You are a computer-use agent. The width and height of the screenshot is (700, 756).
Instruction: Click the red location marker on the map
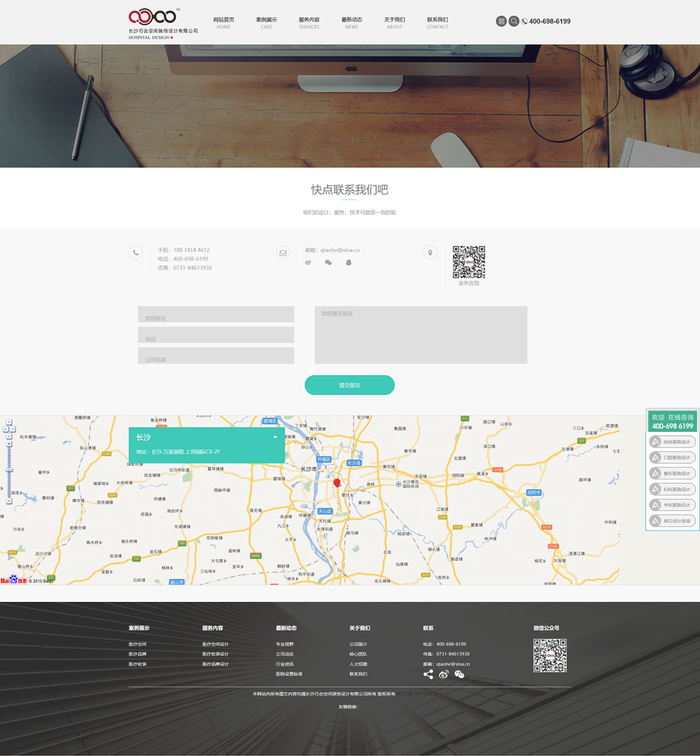click(x=337, y=482)
